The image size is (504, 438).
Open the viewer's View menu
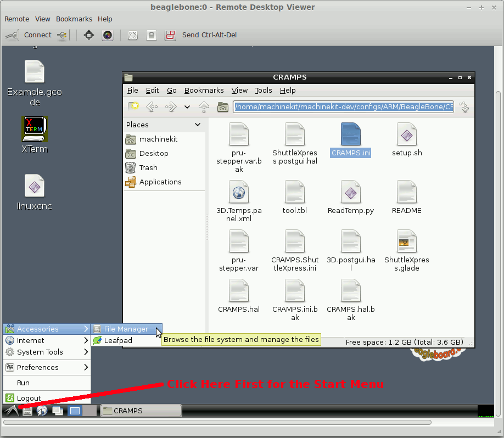coord(42,19)
